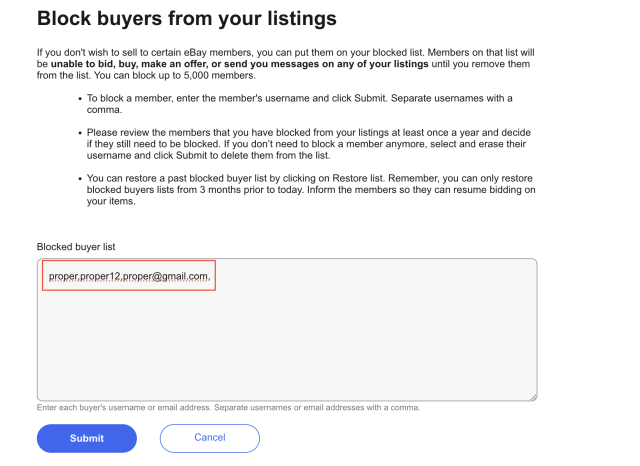Click the "5,000 members" limit text

click(221, 76)
